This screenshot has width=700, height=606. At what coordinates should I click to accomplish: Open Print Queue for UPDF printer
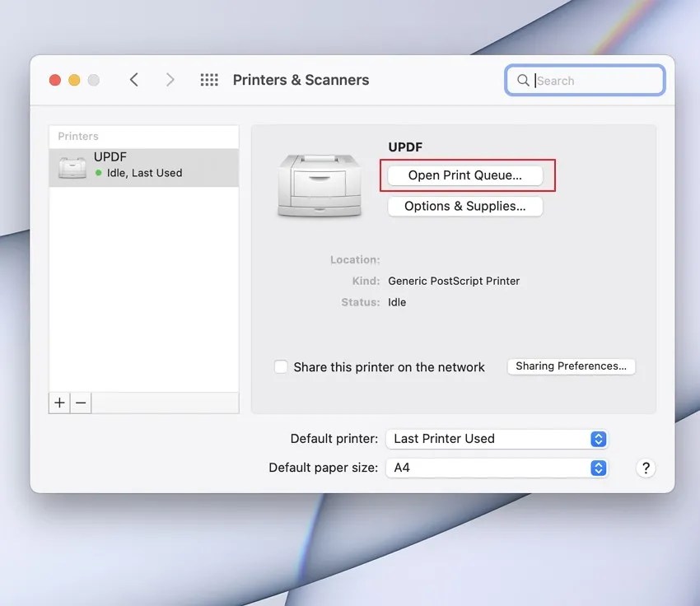click(465, 175)
